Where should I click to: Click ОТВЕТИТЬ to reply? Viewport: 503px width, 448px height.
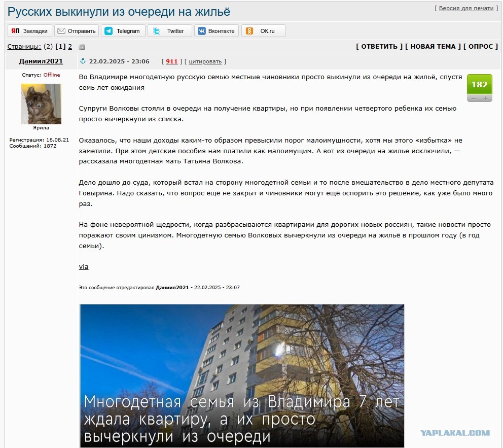[379, 47]
